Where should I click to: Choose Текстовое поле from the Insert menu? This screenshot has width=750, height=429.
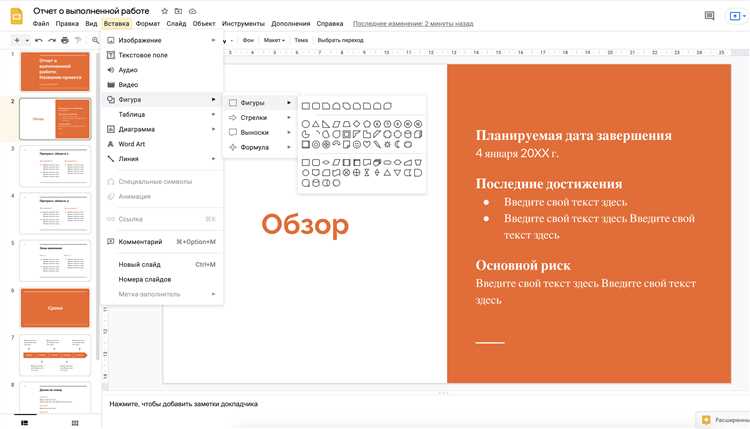pyautogui.click(x=162, y=55)
